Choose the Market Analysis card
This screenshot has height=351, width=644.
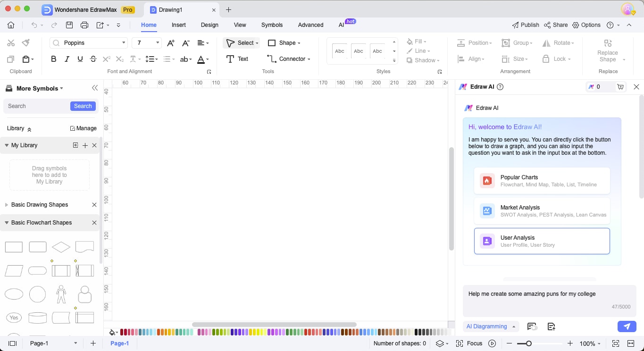point(542,211)
